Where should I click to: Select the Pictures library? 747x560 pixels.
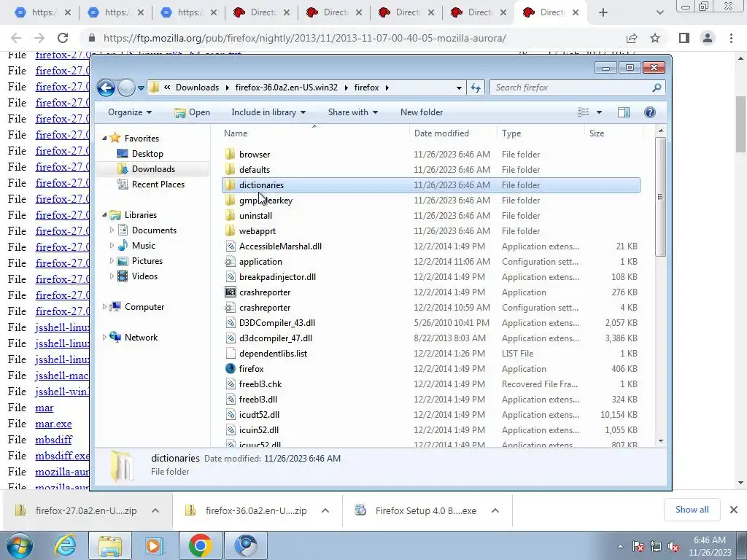147,261
